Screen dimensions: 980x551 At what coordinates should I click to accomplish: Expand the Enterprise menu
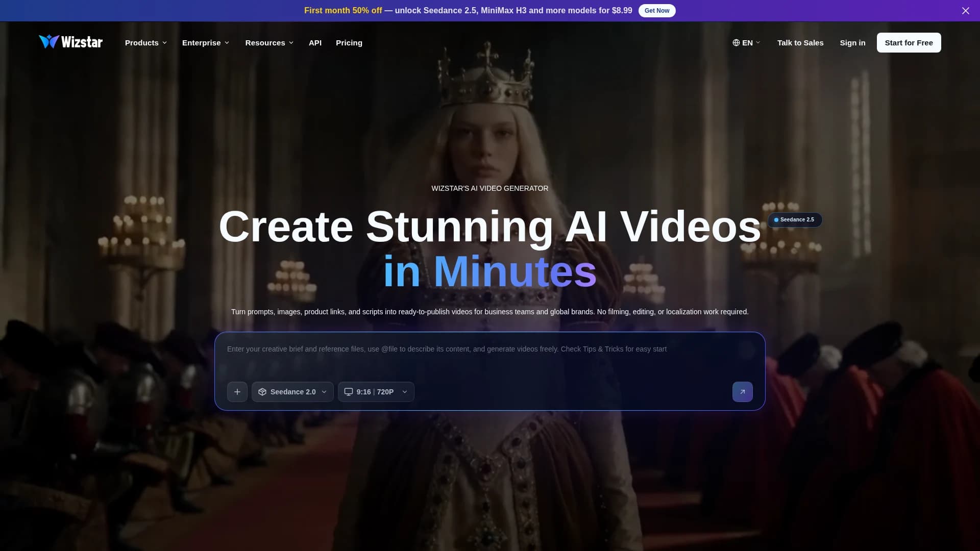pos(206,43)
